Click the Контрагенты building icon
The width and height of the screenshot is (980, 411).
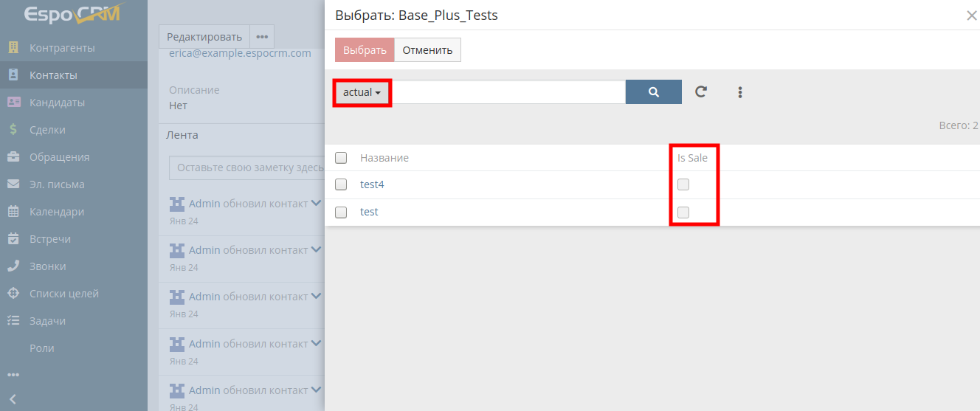[13, 48]
